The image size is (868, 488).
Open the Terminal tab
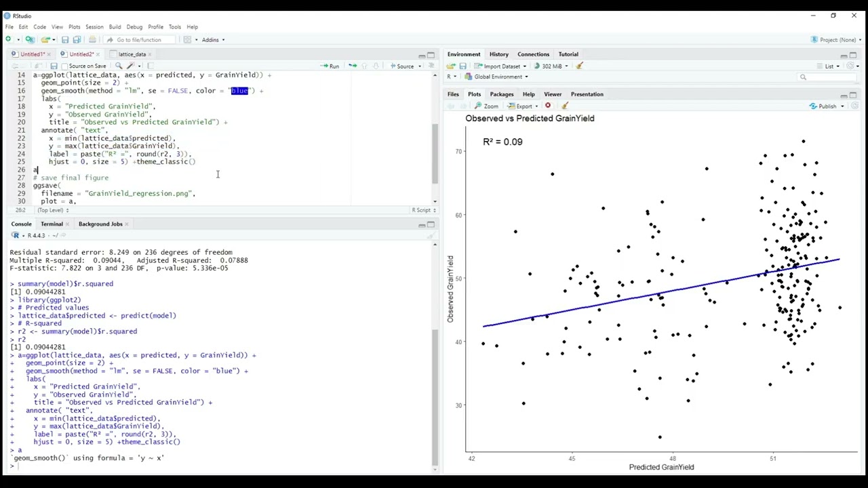52,224
